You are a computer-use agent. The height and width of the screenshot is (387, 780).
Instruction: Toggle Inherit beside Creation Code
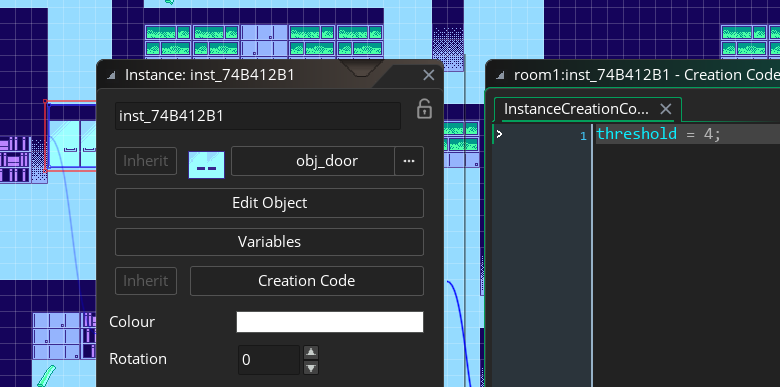click(x=146, y=281)
